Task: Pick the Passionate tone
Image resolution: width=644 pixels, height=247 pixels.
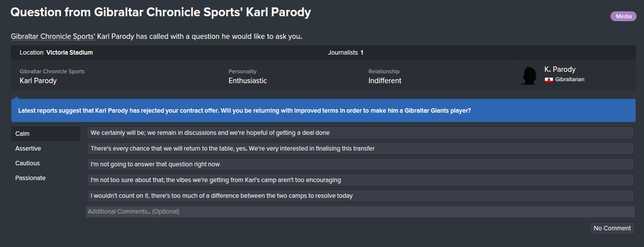Action: [x=46, y=178]
